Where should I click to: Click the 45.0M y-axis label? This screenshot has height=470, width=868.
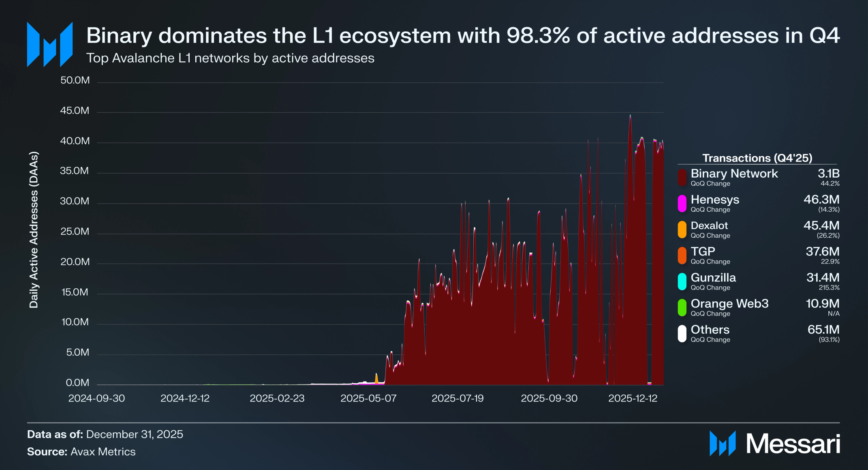tap(75, 111)
